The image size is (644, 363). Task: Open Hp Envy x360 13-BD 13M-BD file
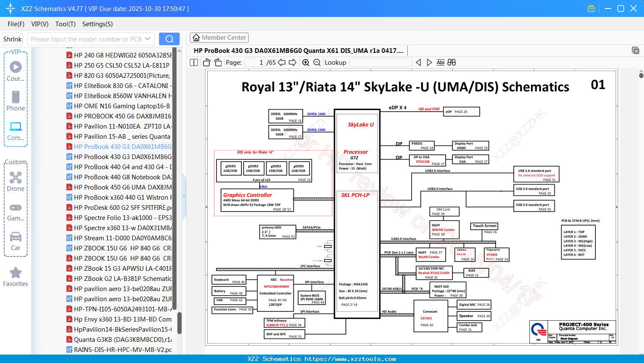(119, 319)
